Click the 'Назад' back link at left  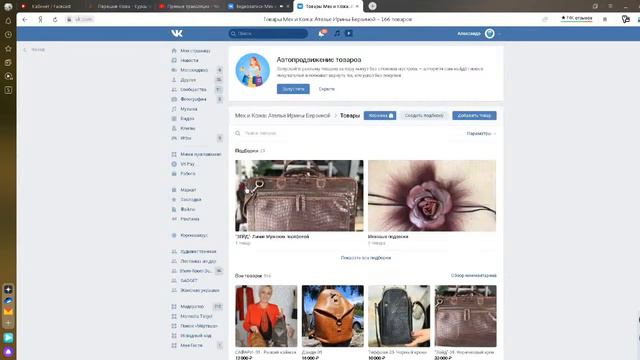(35, 50)
